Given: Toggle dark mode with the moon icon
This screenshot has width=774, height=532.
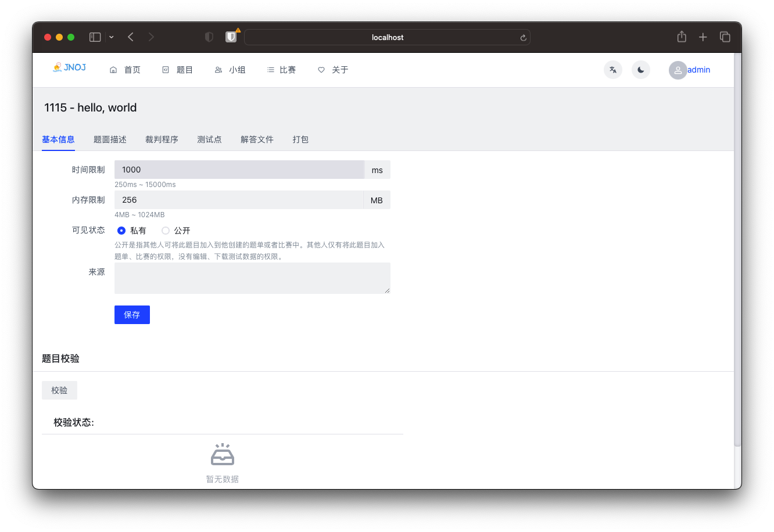Looking at the screenshot, I should [641, 70].
